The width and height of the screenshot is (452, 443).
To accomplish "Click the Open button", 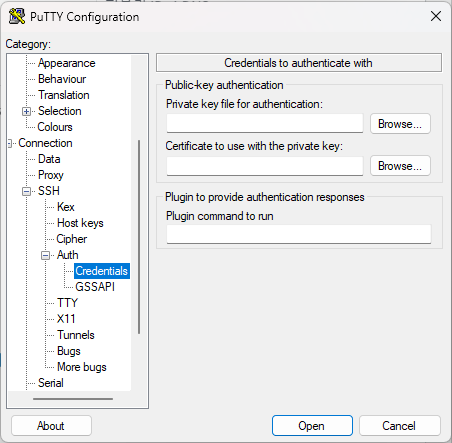I will click(312, 426).
